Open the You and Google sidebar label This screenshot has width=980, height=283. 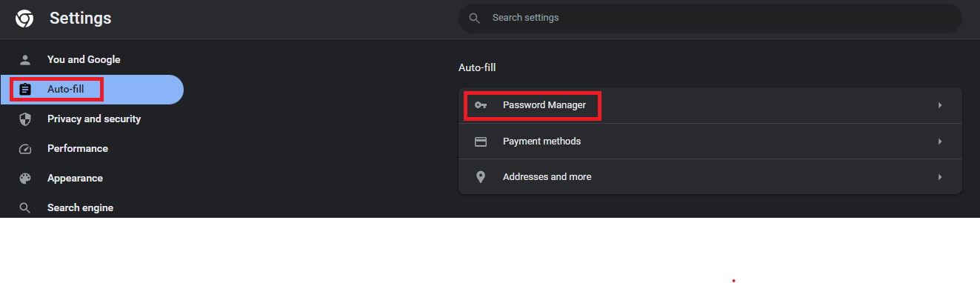tap(84, 59)
